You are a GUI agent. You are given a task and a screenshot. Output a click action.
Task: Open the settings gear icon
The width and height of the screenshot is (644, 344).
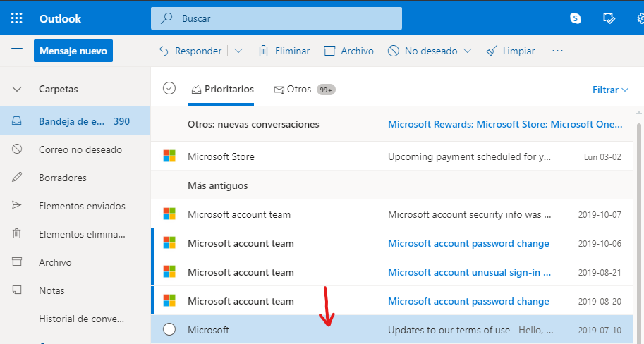tap(640, 18)
